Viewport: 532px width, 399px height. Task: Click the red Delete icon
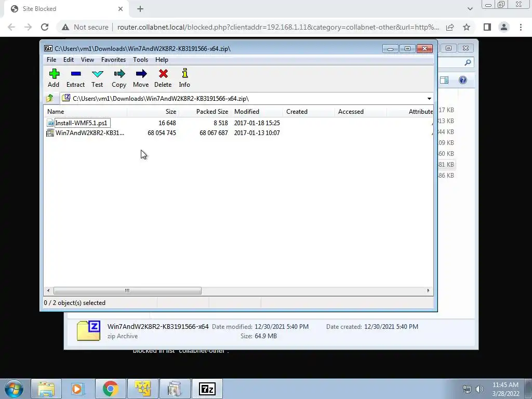[x=163, y=78]
